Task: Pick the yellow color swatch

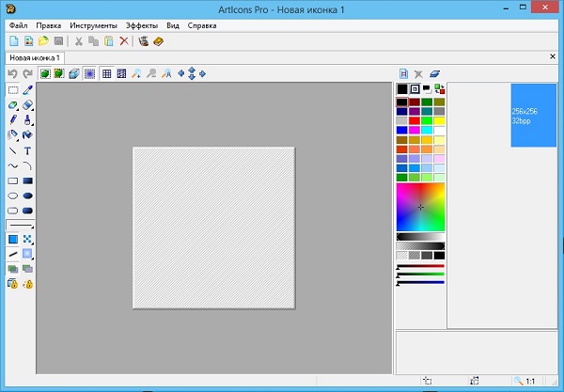Action: click(x=440, y=120)
